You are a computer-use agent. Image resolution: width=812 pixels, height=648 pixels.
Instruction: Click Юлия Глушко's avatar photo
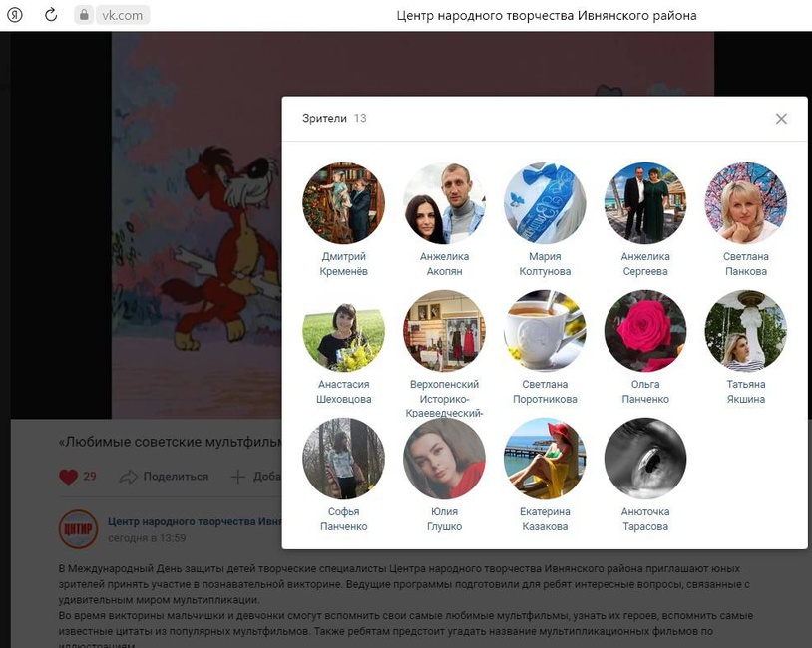[x=444, y=460]
